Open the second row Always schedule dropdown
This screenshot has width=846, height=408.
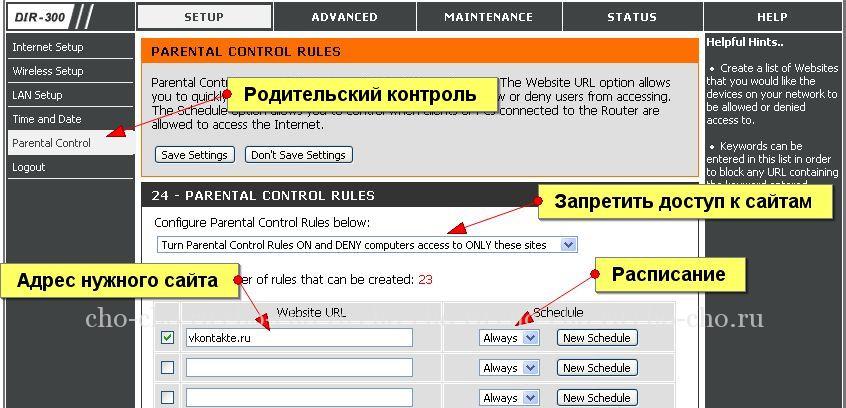508,368
